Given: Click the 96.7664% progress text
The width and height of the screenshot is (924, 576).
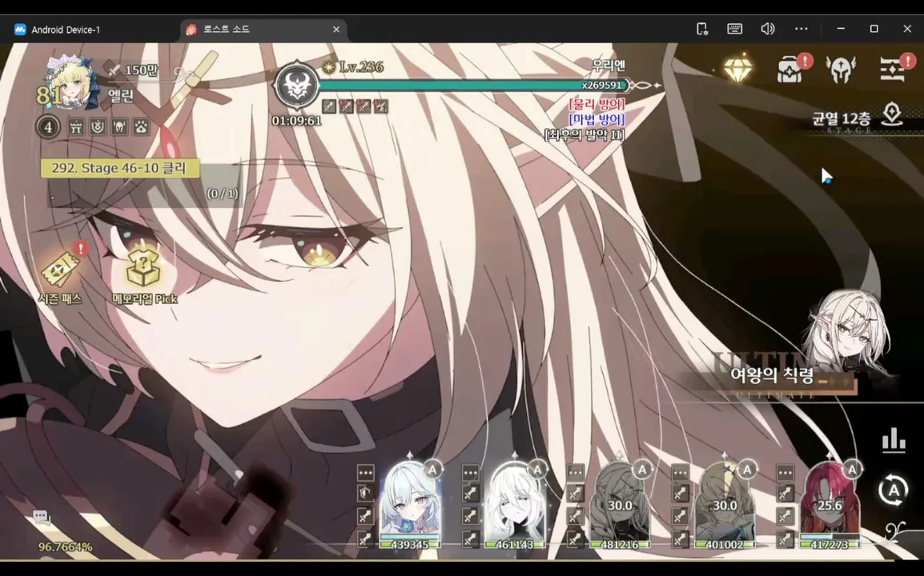Looking at the screenshot, I should [x=66, y=547].
